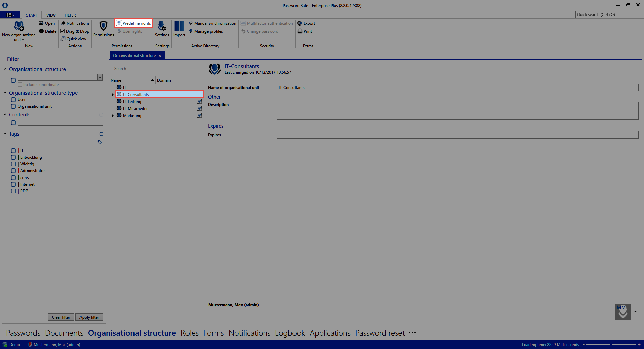Check the Wichtig tag
Screen dimensions: 644x349
[13, 164]
